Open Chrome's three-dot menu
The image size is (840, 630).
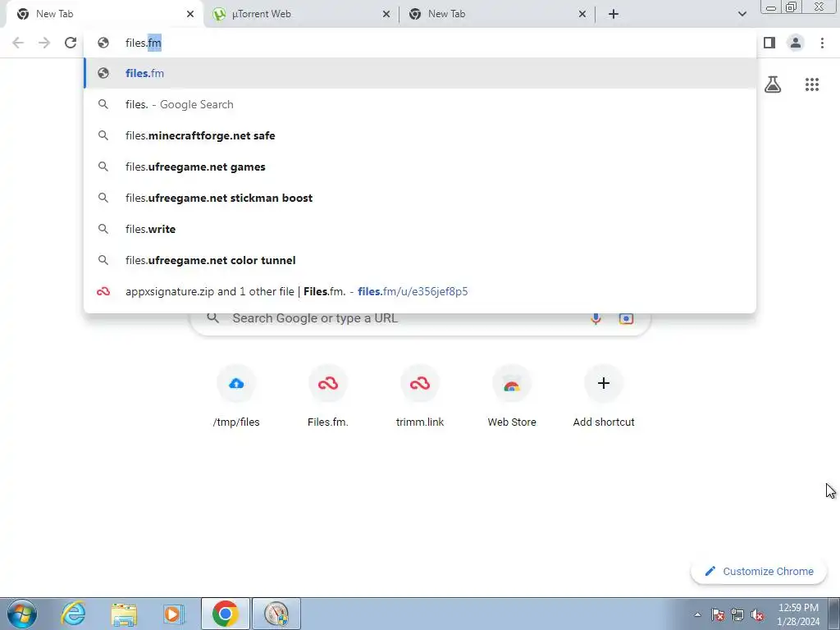822,43
